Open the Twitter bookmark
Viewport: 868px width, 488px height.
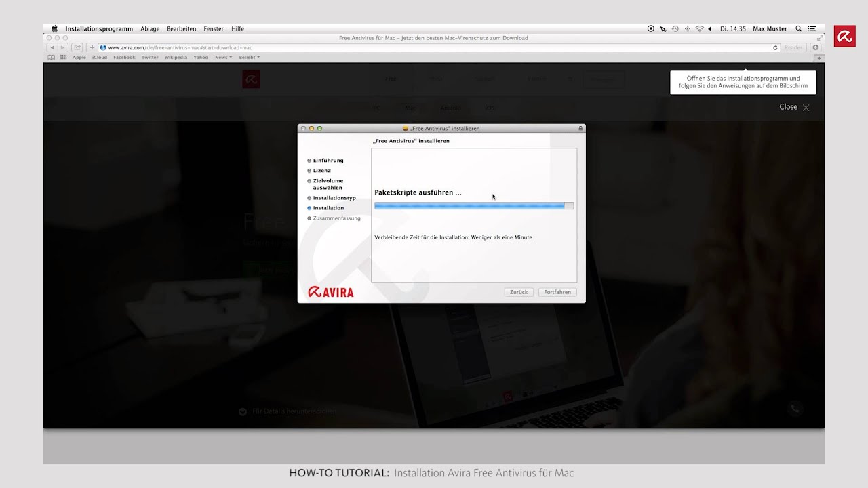pyautogui.click(x=150, y=58)
